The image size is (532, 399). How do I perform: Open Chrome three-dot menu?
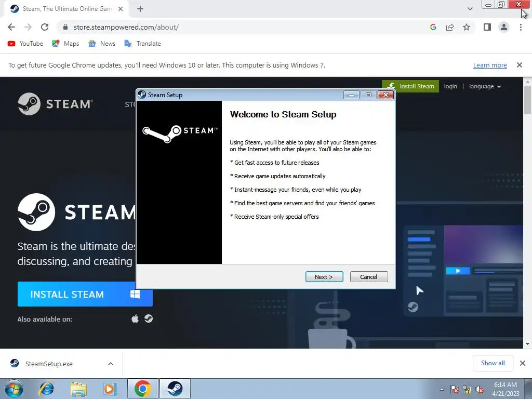(x=521, y=27)
